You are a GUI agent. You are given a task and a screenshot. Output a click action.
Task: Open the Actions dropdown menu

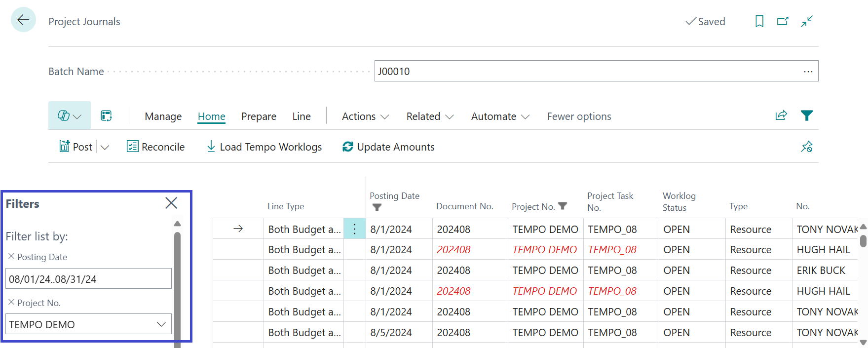click(365, 116)
